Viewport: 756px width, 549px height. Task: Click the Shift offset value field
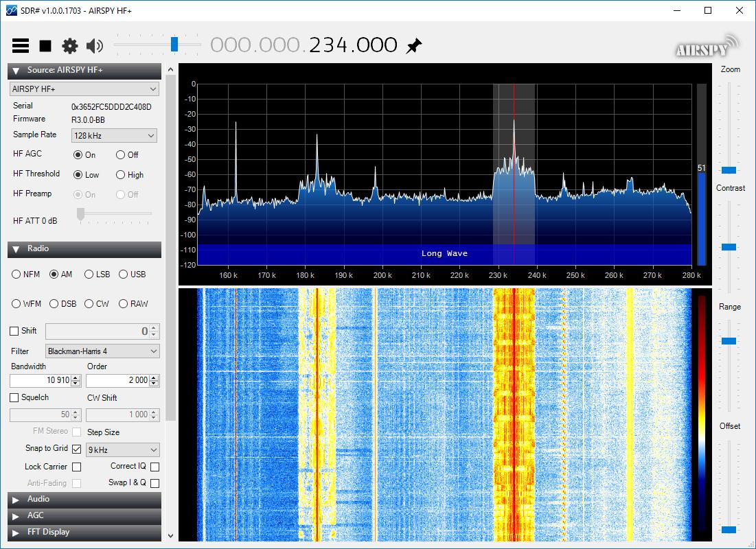[98, 331]
